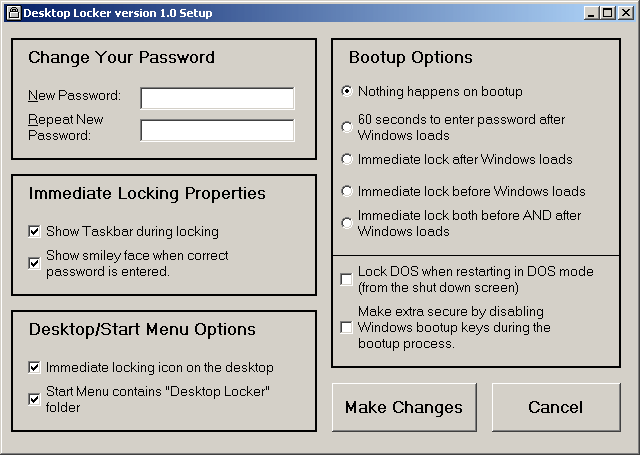640x455 pixels.
Task: Select Immediate lock after Windows loads
Action: [x=347, y=159]
